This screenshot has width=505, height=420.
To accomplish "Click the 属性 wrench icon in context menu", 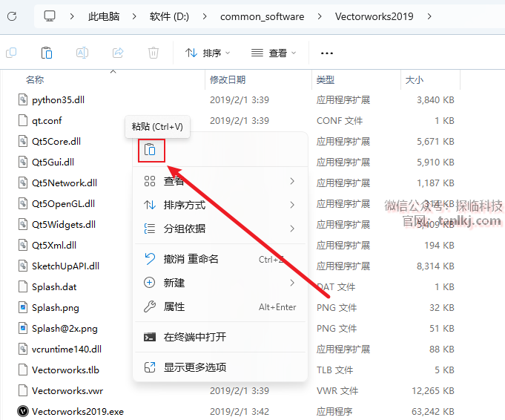I will 150,307.
